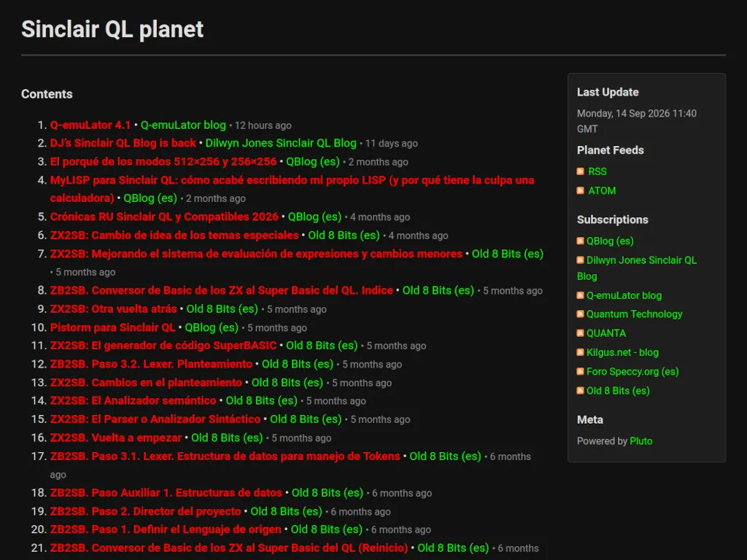Open ZX2SB: Cambio de idea post
Screen dimensions: 747x560
coord(174,236)
